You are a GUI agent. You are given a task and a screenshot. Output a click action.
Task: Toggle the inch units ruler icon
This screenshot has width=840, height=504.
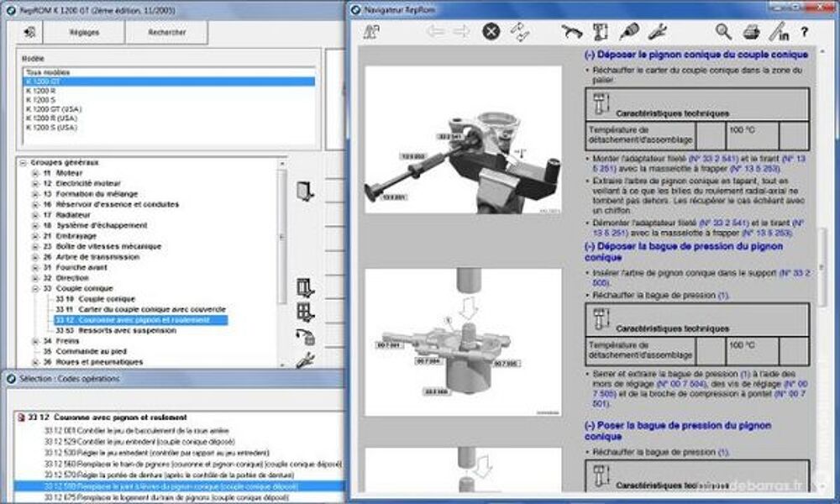780,33
